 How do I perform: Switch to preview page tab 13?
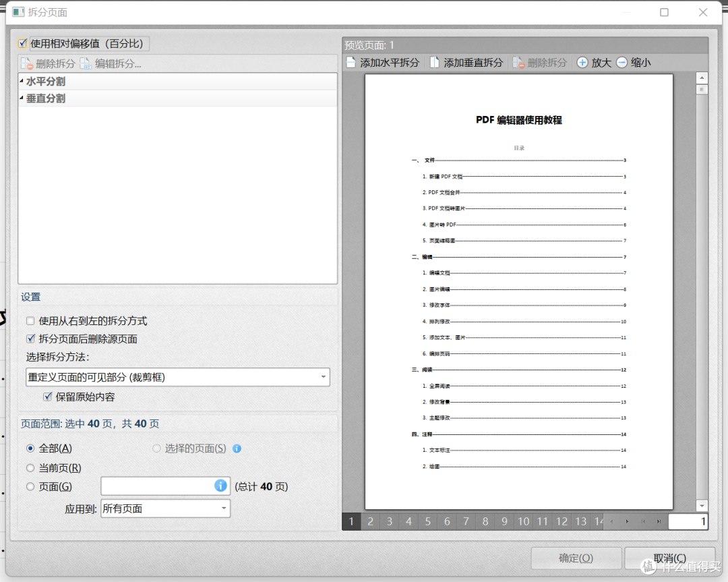581,521
